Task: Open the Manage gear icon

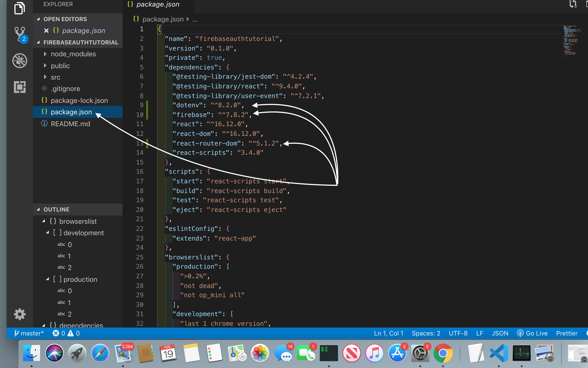Action: 20,314
